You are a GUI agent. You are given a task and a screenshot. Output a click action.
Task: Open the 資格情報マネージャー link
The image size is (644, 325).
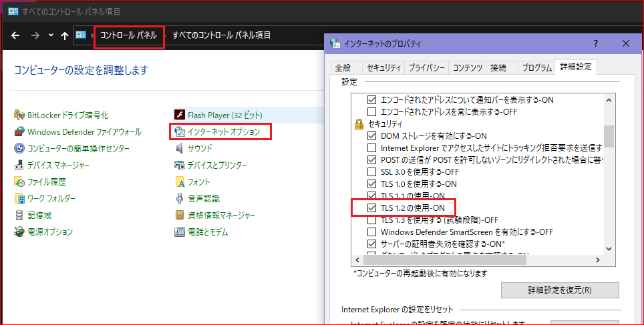point(221,215)
